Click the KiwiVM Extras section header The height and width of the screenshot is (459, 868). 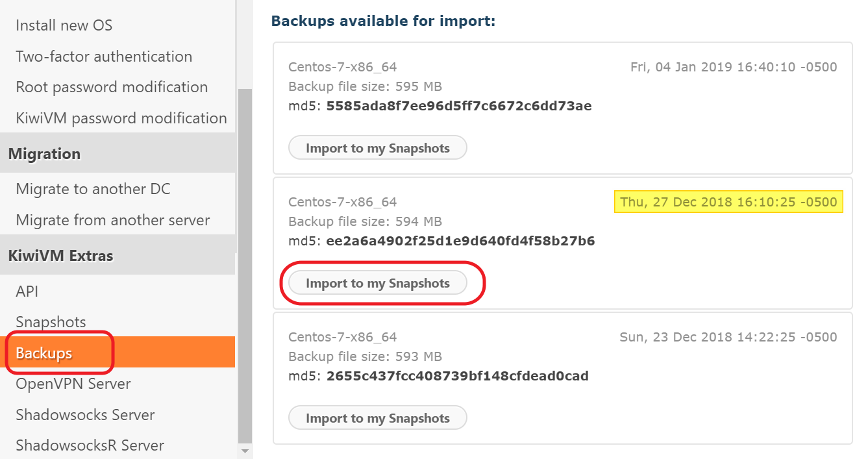(60, 256)
